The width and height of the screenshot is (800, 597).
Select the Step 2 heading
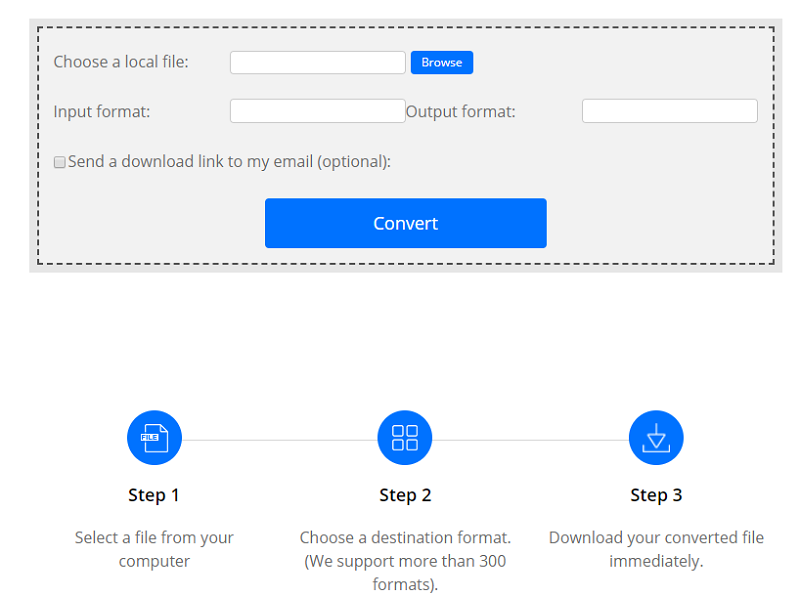pos(405,495)
